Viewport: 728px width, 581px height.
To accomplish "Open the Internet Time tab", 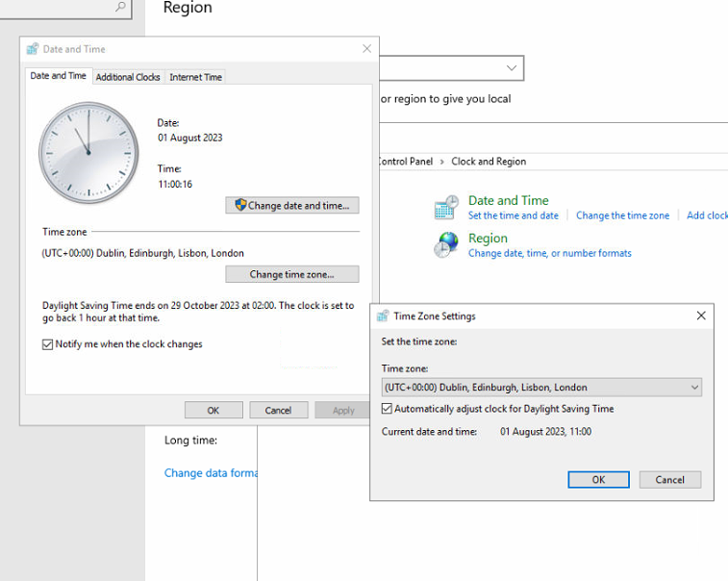I will point(195,77).
